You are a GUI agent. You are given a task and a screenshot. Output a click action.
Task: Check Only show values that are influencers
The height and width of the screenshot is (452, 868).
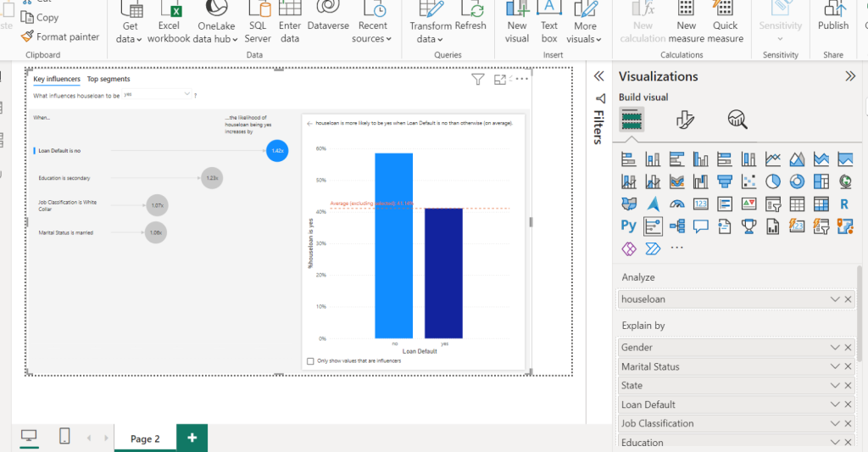[310, 361]
